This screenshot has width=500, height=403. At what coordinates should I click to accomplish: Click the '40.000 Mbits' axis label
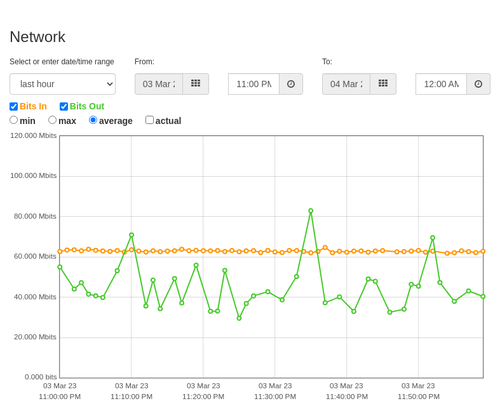(35, 297)
